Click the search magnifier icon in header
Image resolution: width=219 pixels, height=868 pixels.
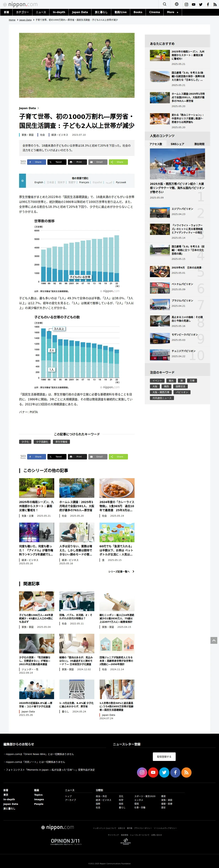coord(164,4)
